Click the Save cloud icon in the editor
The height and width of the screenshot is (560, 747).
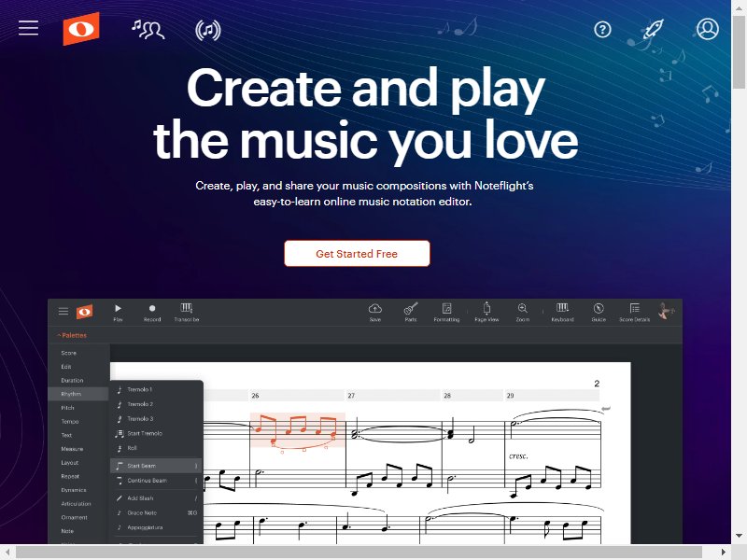(x=375, y=312)
